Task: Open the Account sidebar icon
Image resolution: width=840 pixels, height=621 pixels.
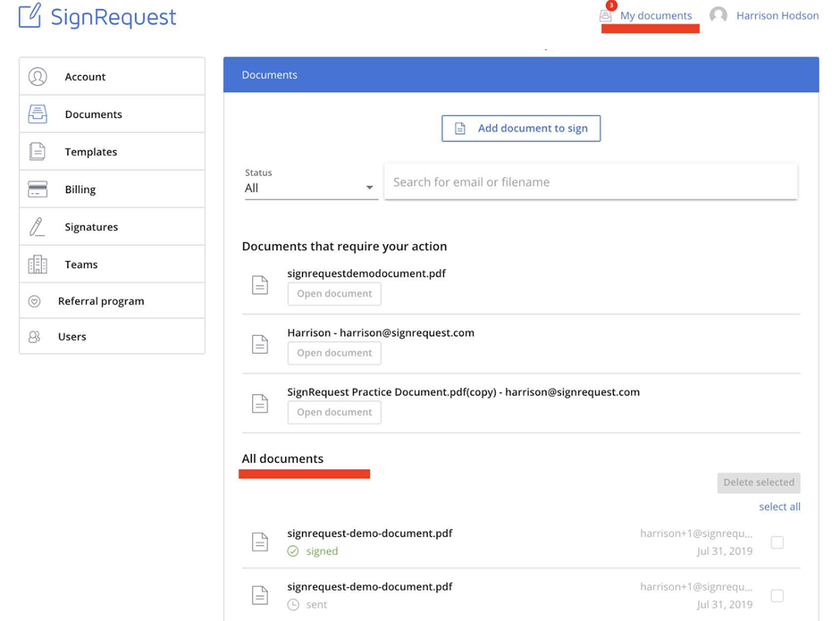Action: pos(38,77)
